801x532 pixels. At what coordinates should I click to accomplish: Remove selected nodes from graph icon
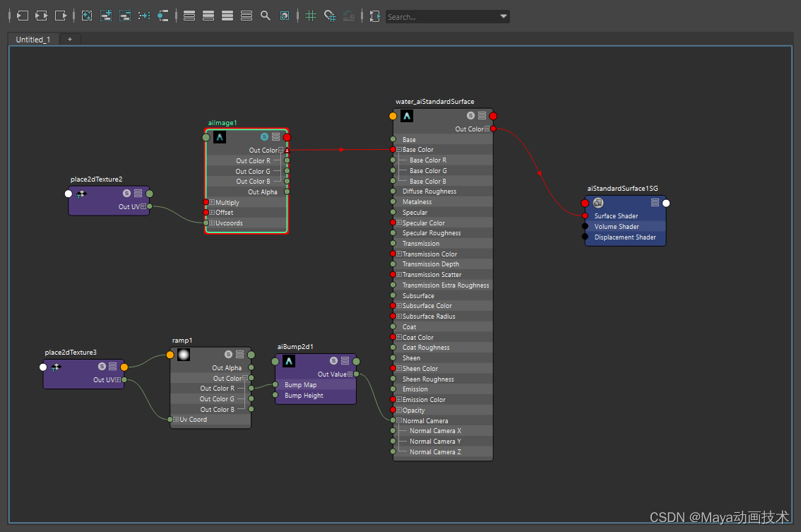[x=125, y=16]
